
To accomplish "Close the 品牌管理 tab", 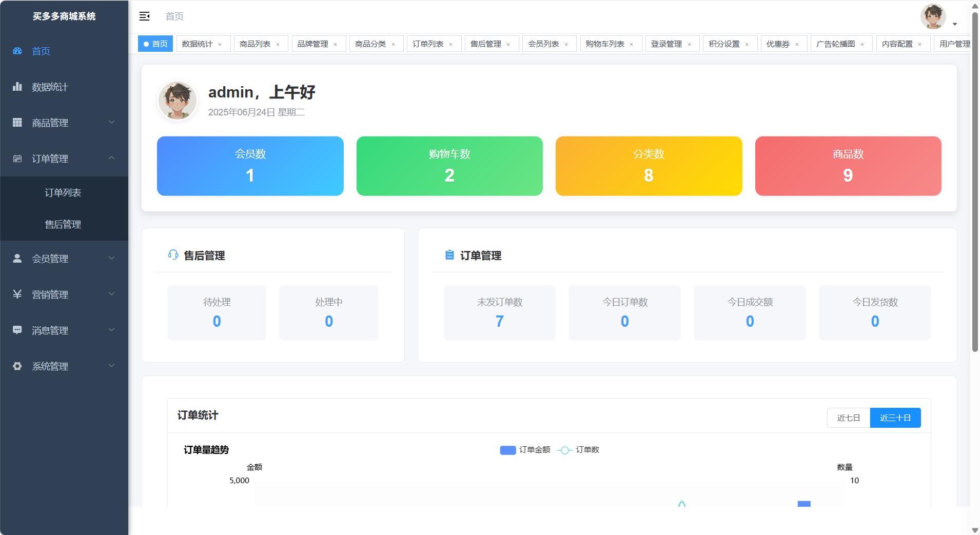I will [x=336, y=45].
